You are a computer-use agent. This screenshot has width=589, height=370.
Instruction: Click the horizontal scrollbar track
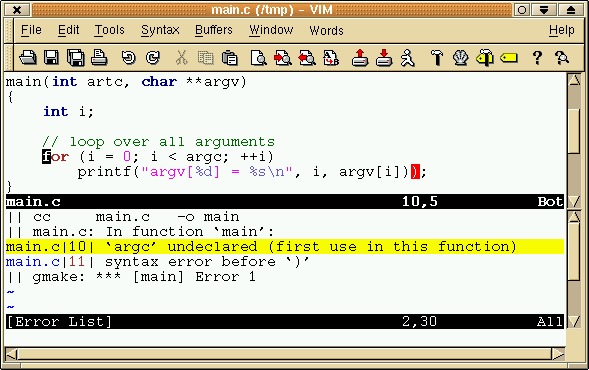[284, 354]
